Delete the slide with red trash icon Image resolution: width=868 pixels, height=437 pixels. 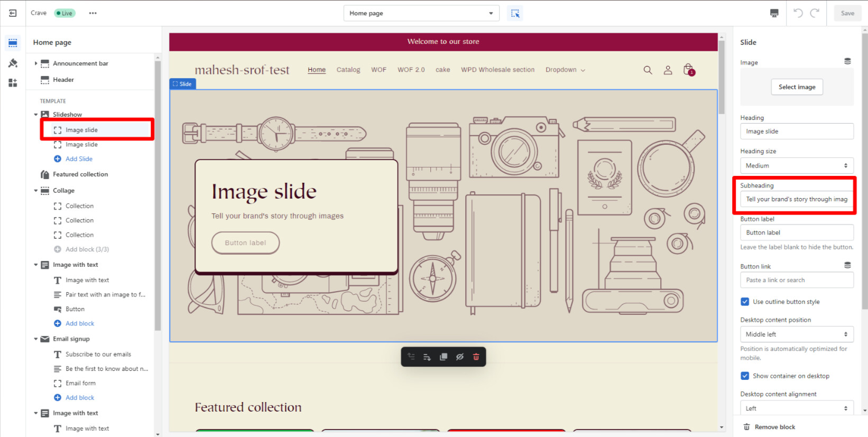click(x=476, y=357)
